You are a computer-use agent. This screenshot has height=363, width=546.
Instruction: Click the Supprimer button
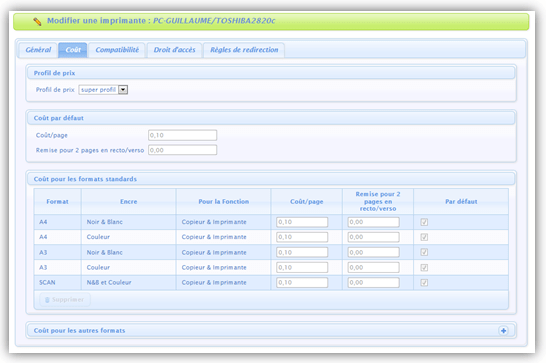pos(65,300)
